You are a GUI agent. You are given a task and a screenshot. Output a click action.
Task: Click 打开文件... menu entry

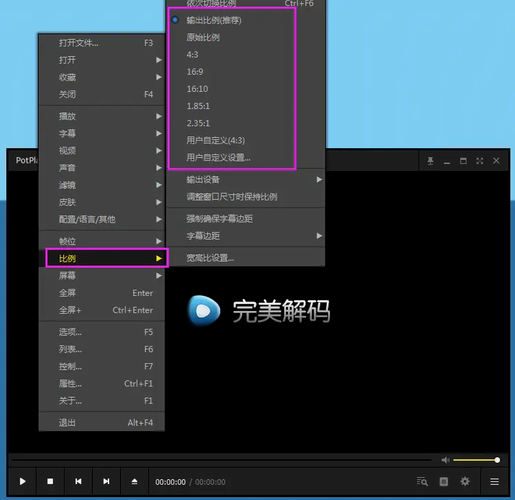102,43
